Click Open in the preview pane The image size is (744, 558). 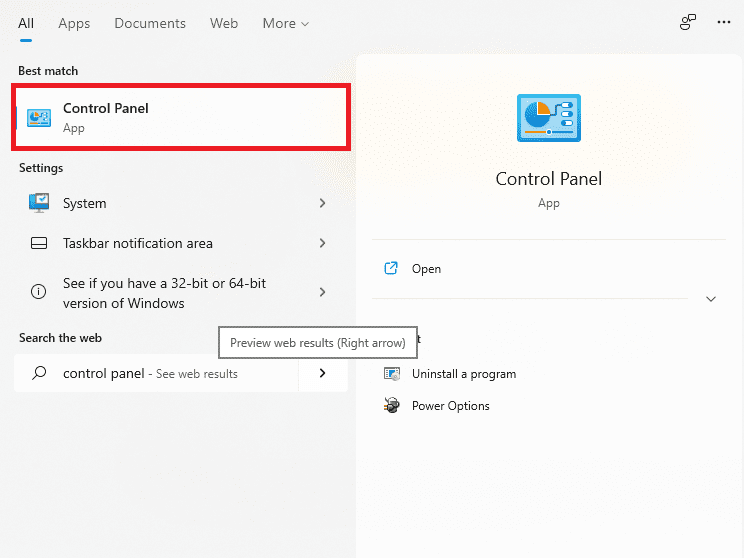[x=426, y=269]
